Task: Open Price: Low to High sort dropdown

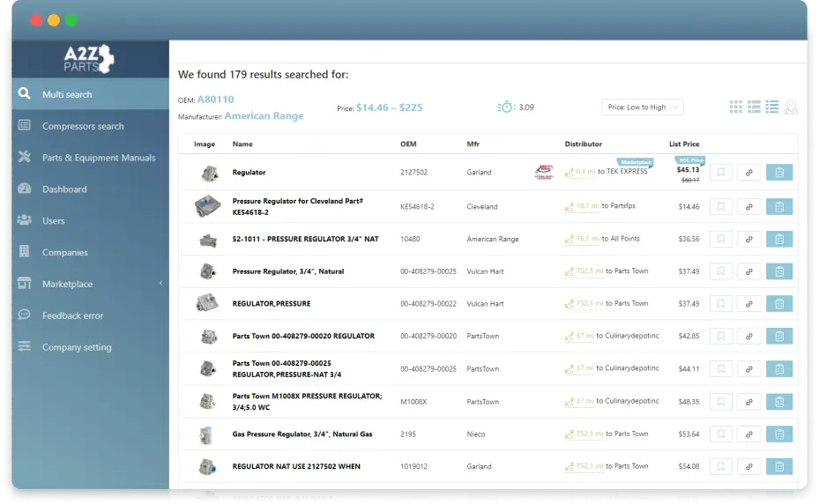Action: [x=643, y=107]
